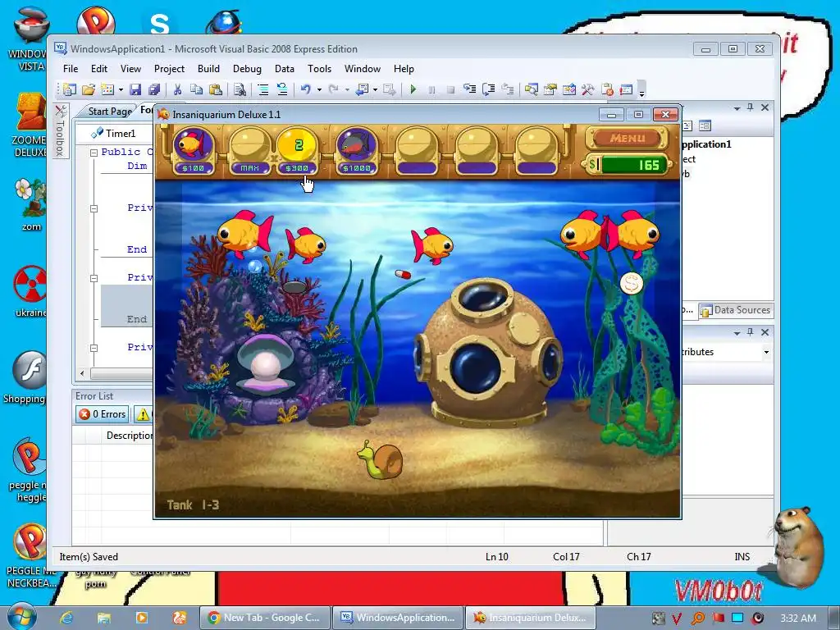
Task: Switch to WindowsApplication taskbar button
Action: tap(398, 618)
